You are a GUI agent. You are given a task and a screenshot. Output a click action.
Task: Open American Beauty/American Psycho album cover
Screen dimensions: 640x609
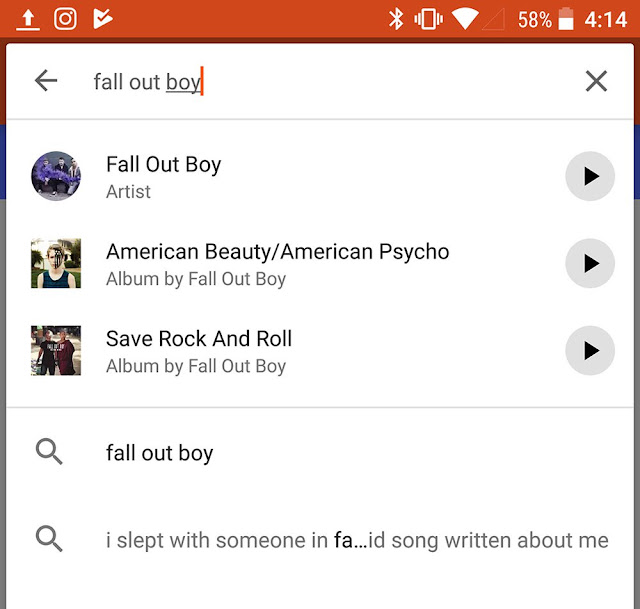[x=56, y=263]
